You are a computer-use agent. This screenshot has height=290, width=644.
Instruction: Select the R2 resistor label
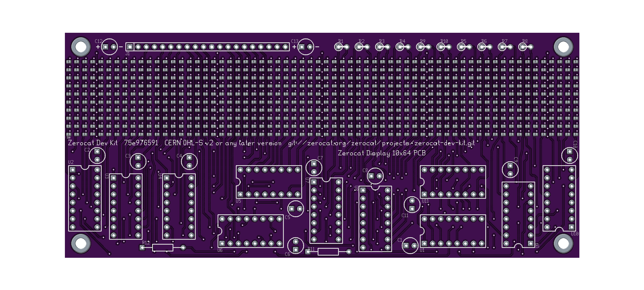click(x=362, y=41)
